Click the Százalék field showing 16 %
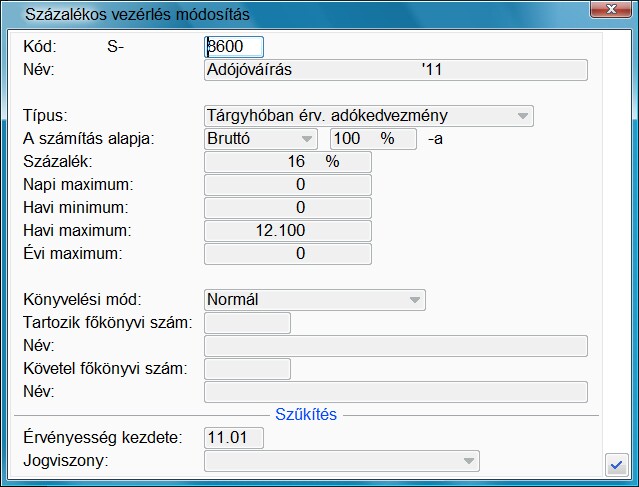This screenshot has width=639, height=487. click(x=288, y=162)
